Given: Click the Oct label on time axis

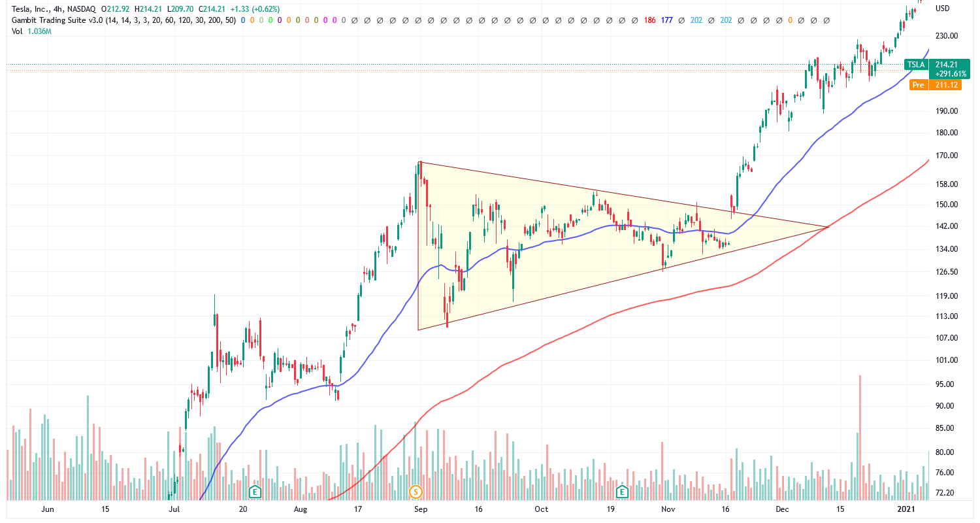Looking at the screenshot, I should click(x=541, y=509).
